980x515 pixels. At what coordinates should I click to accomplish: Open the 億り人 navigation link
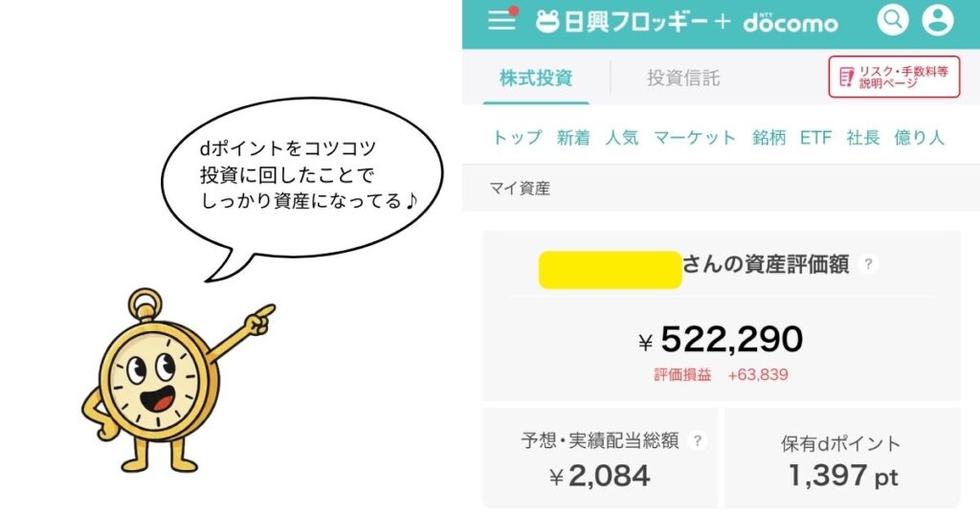coord(919,138)
